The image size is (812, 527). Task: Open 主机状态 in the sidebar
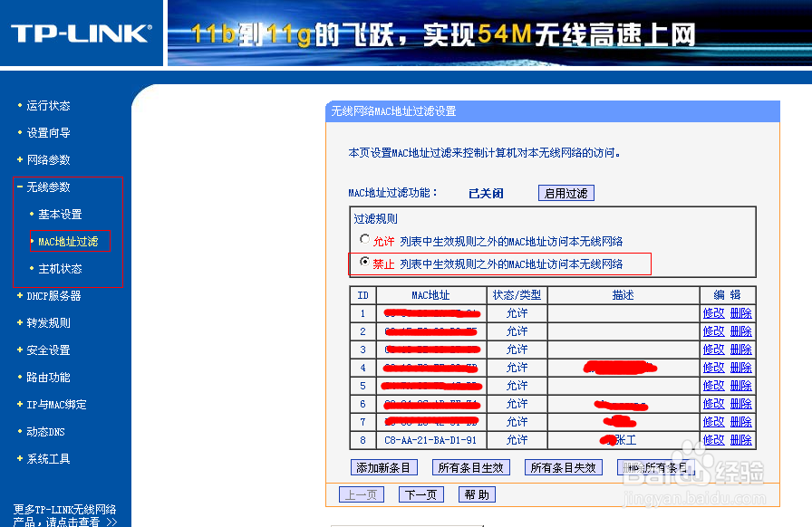(x=60, y=269)
